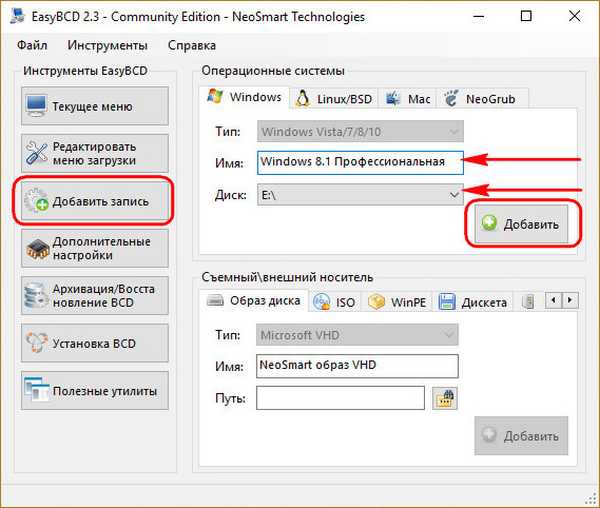600x508 pixels.
Task: Switch to the WinPE tab
Action: coord(400,302)
